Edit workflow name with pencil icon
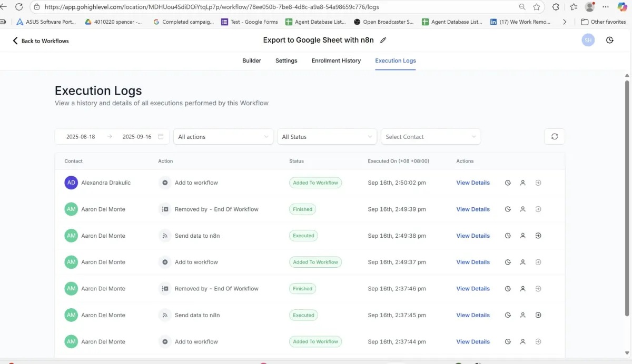 [383, 40]
